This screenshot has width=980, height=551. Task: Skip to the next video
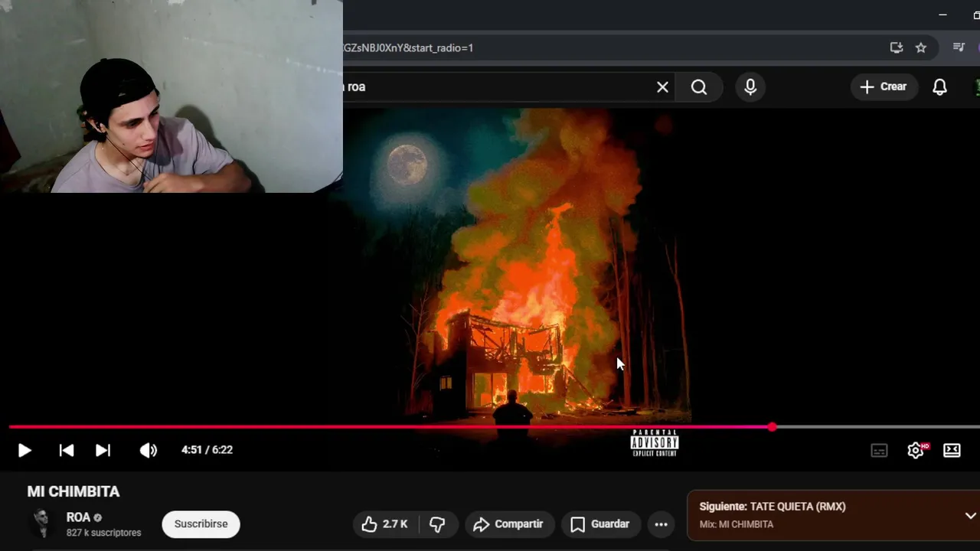[103, 450]
